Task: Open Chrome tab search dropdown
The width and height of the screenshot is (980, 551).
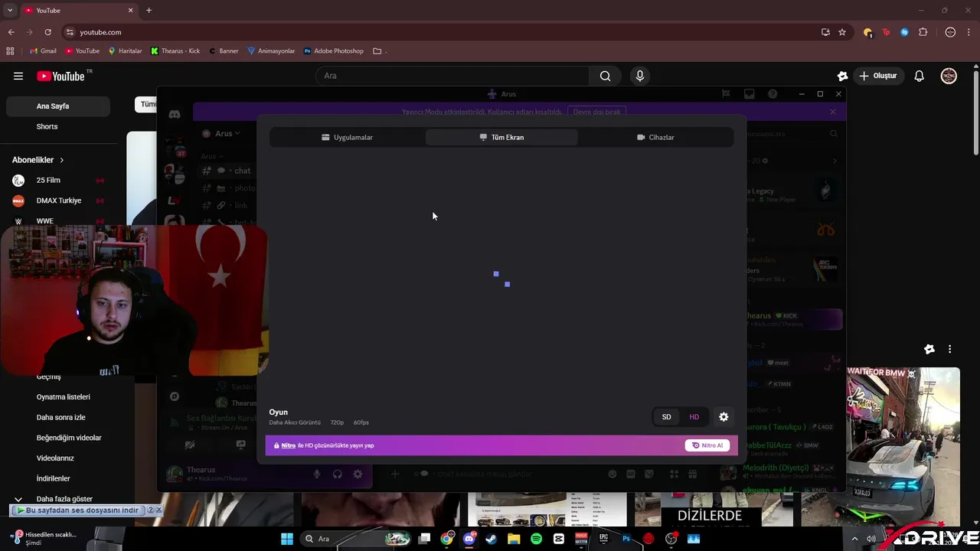Action: tap(10, 11)
